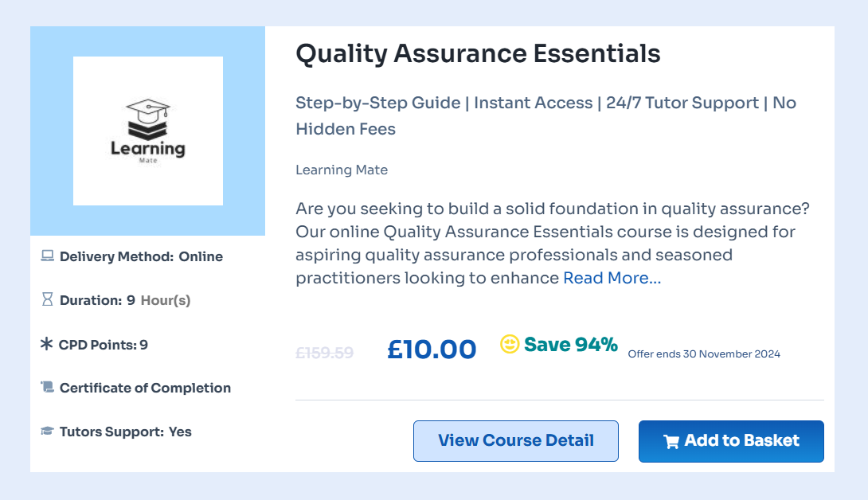Image resolution: width=868 pixels, height=500 pixels.
Task: Click the Learning Mate provider name
Action: tap(342, 170)
